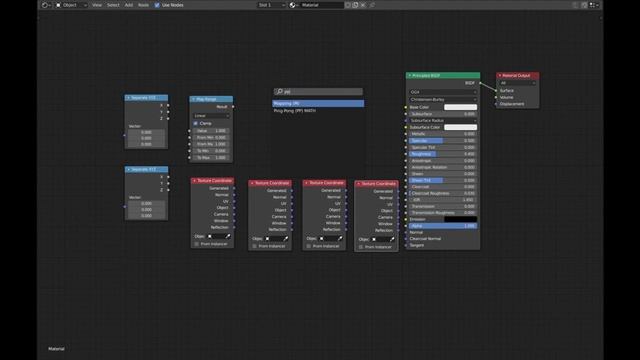The height and width of the screenshot is (360, 640).
Task: Click eyedropper in leftmost Texture Coordinate node
Action: point(228,236)
